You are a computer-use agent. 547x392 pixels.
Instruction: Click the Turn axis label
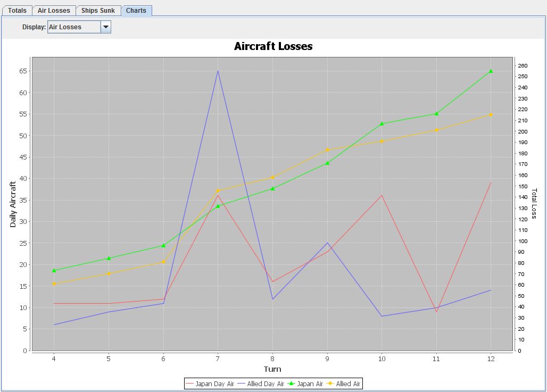pyautogui.click(x=272, y=369)
